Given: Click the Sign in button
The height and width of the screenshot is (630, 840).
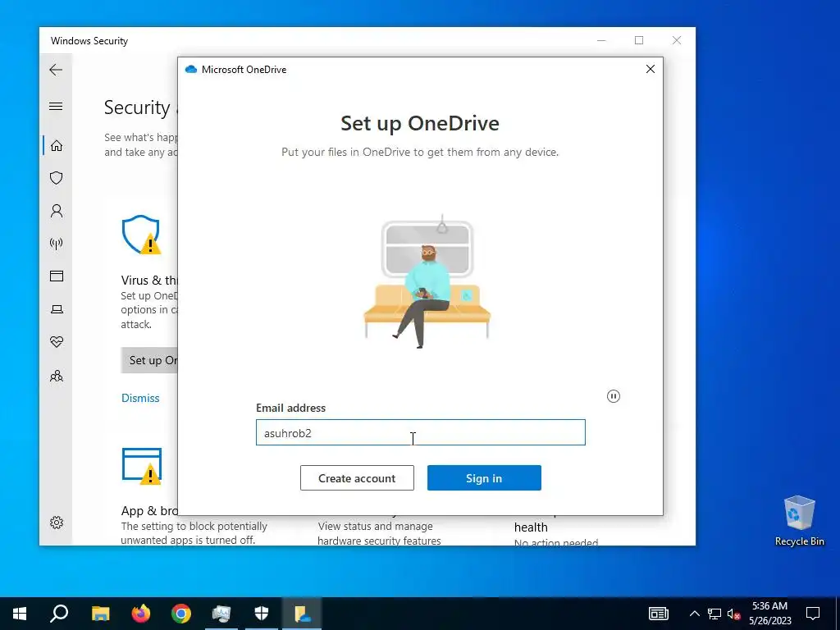Looking at the screenshot, I should click(x=484, y=478).
